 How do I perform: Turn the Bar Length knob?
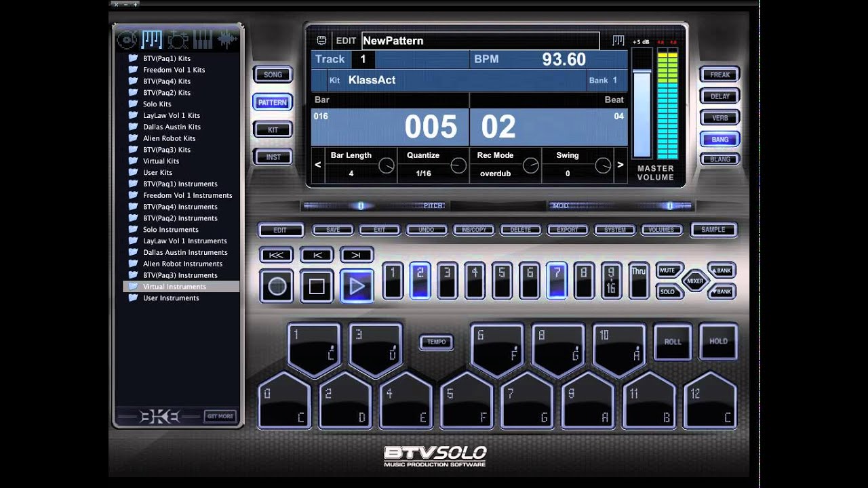[x=386, y=165]
